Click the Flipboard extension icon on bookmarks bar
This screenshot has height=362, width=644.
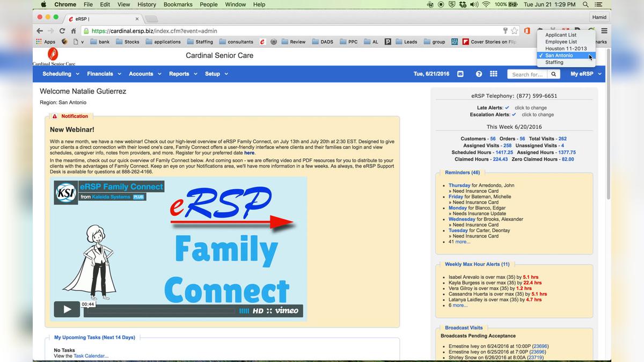(465, 41)
